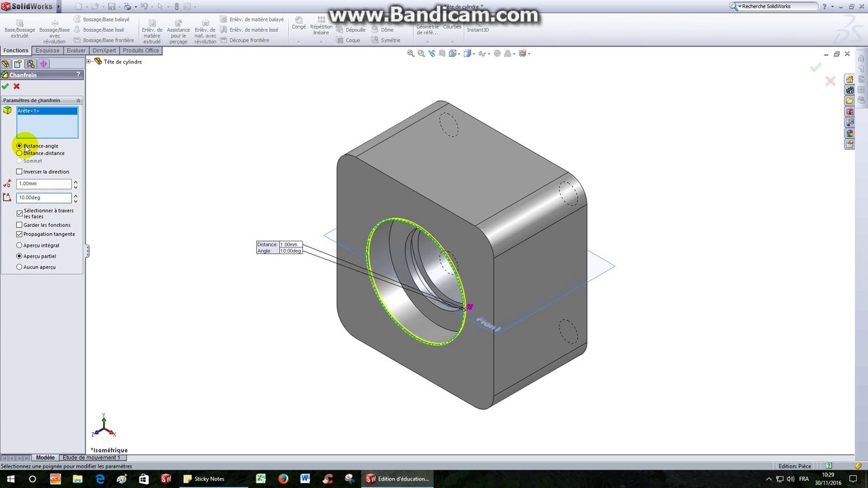Open the ConfigurationManager tab icon
868x488 pixels.
click(31, 64)
